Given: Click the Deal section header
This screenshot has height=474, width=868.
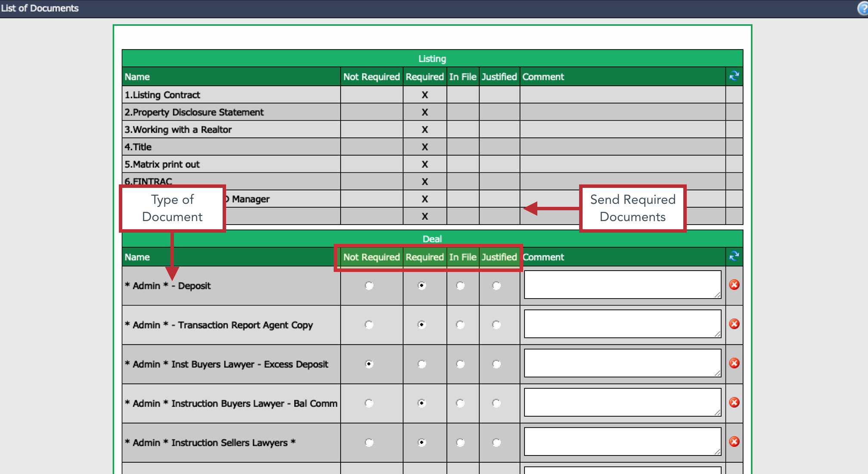Looking at the screenshot, I should point(432,239).
